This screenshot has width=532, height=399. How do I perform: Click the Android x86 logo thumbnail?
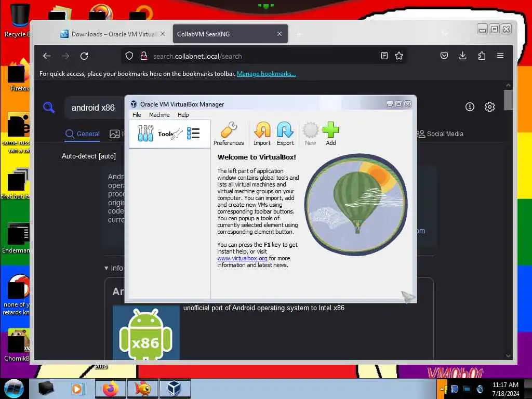(x=146, y=333)
